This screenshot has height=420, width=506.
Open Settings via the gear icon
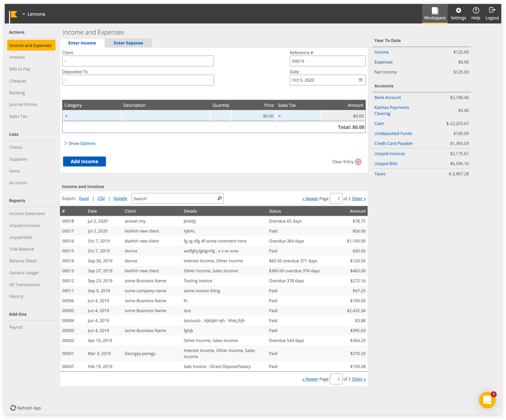pyautogui.click(x=458, y=11)
